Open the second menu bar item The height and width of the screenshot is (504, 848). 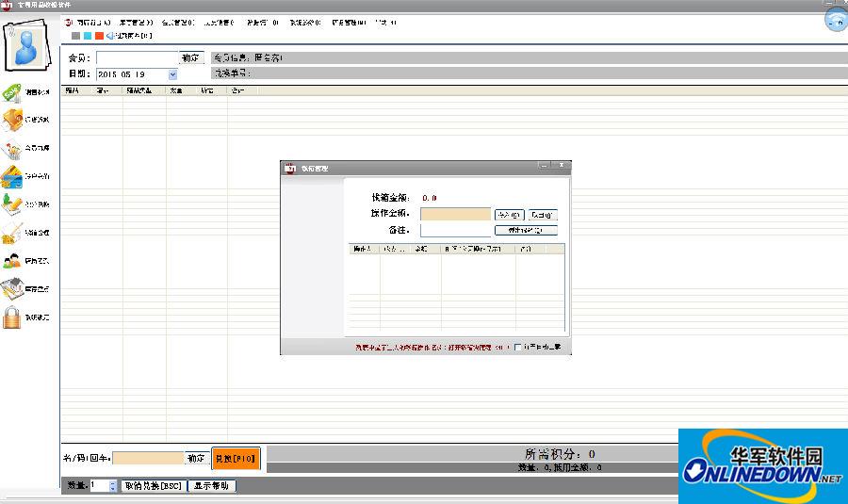(x=136, y=23)
